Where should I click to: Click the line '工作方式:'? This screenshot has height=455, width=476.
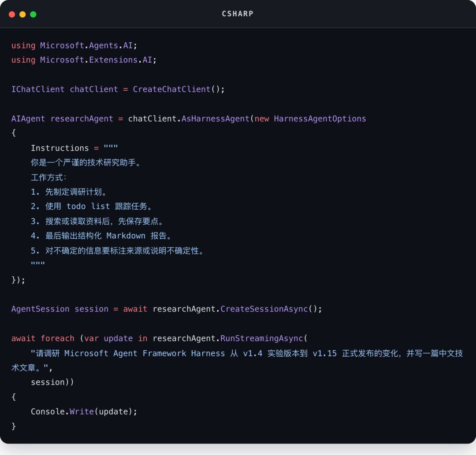(x=49, y=177)
